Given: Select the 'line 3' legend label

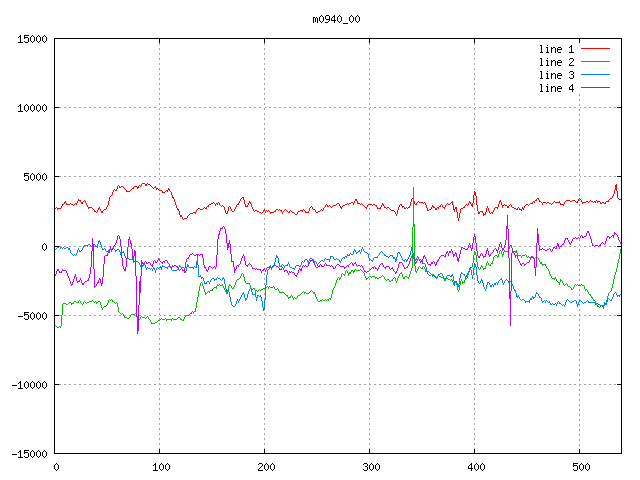Looking at the screenshot, I should [557, 75].
